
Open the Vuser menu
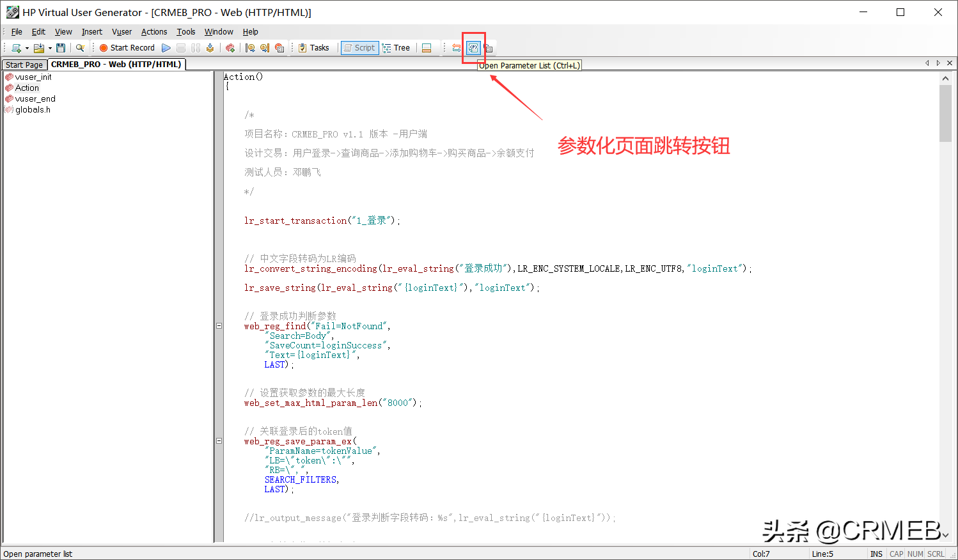(x=122, y=31)
